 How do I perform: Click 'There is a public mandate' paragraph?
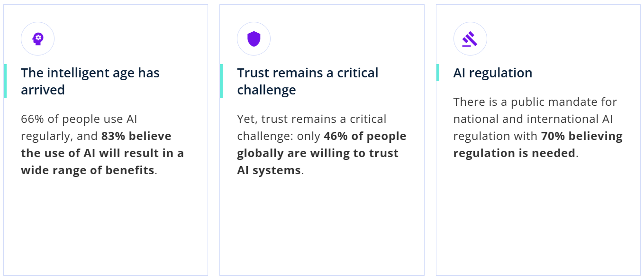click(x=535, y=102)
